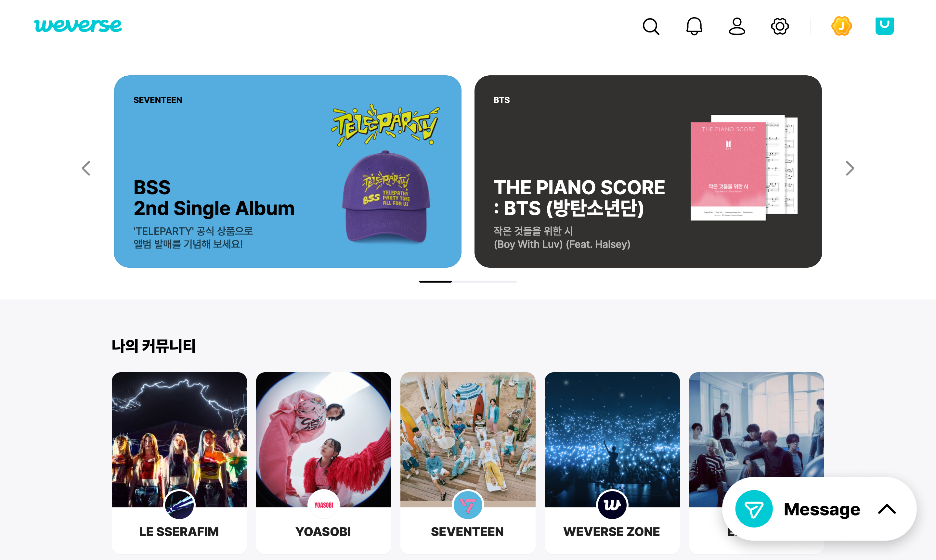
Task: Select the LE SSERAFIM community card
Action: [179, 463]
